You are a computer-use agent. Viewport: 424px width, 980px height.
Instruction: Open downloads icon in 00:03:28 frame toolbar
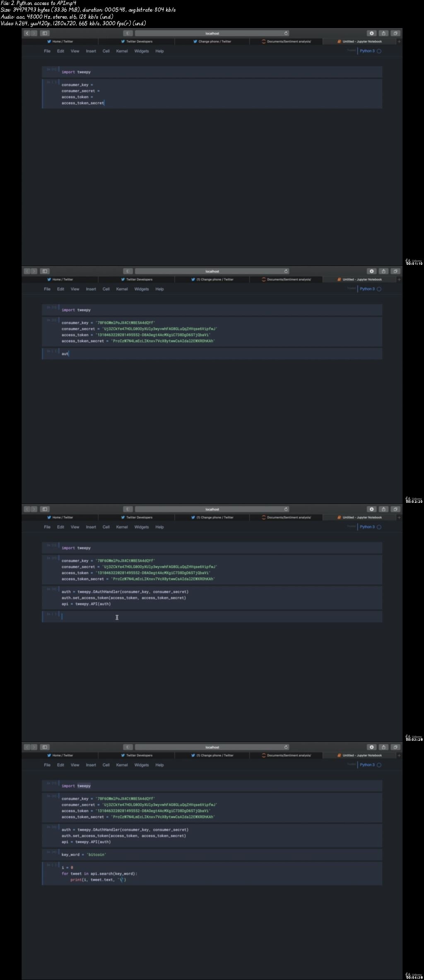tap(372, 509)
